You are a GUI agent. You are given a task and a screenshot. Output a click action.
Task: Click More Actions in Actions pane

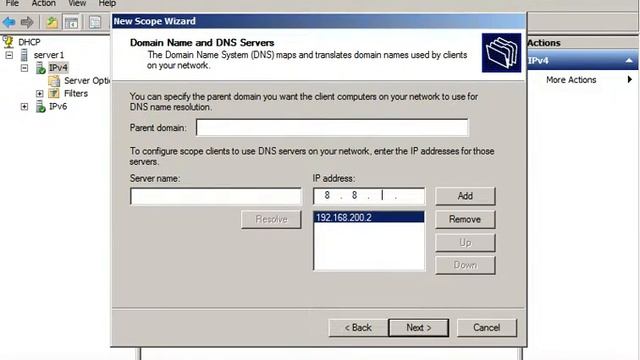(x=571, y=80)
